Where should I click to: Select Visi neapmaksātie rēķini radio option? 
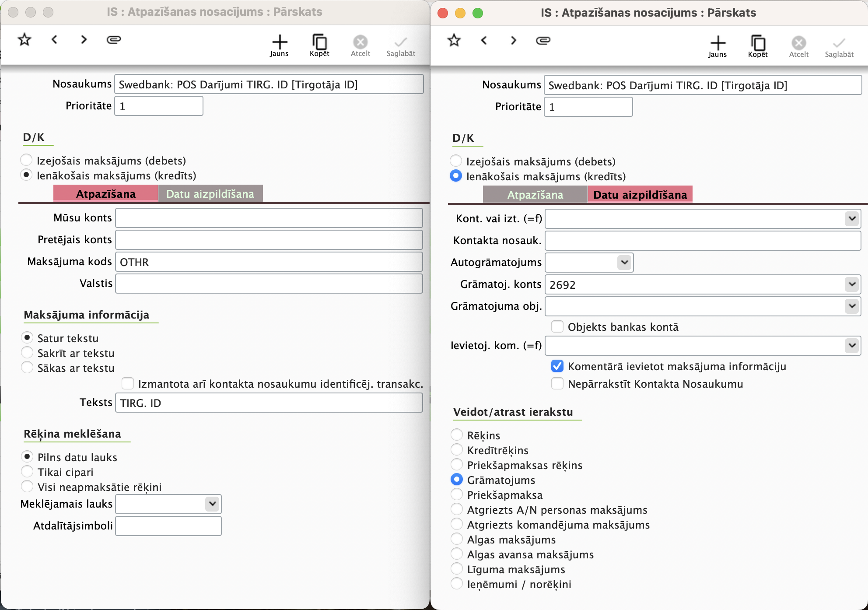pos(27,487)
